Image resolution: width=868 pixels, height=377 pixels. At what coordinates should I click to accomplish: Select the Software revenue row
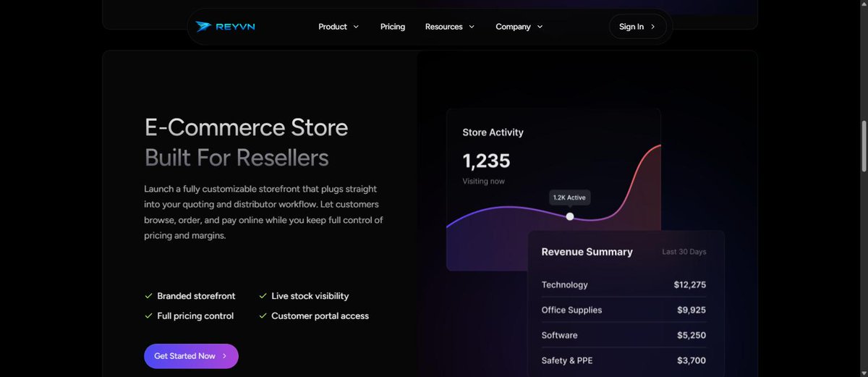point(624,336)
